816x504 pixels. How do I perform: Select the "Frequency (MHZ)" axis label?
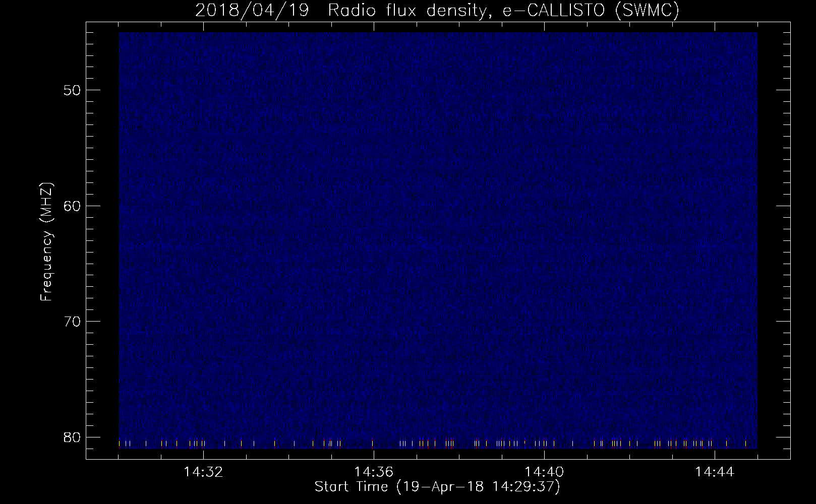(46, 242)
